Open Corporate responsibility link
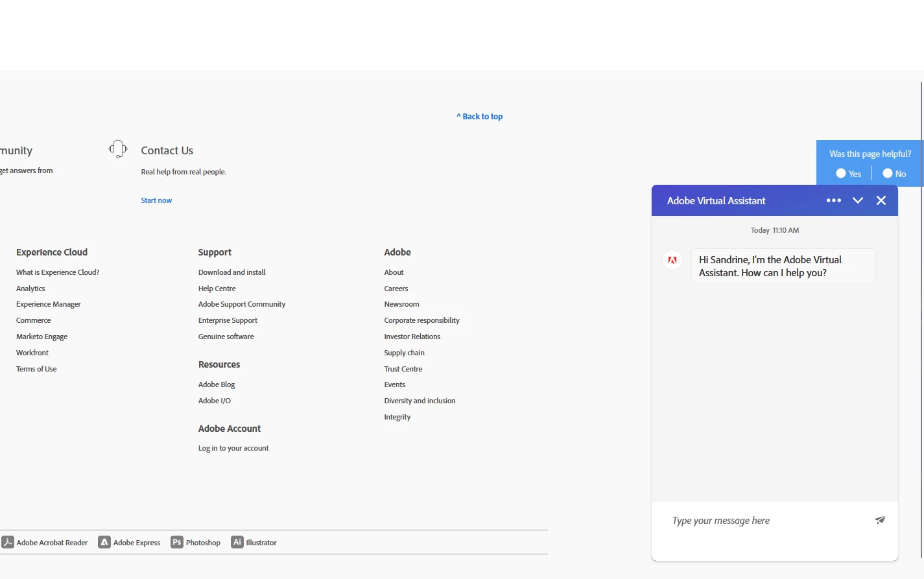 pyautogui.click(x=421, y=320)
